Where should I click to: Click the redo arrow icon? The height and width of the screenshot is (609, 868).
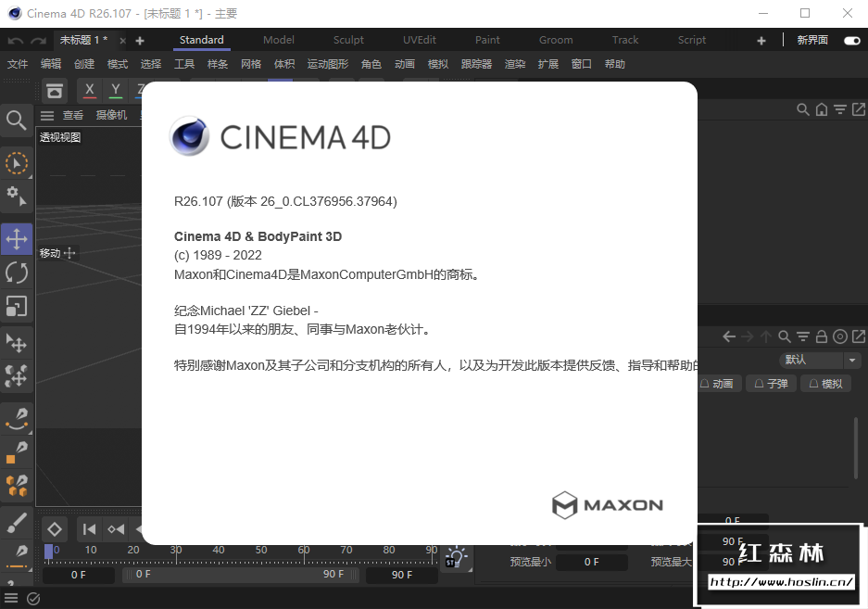[x=38, y=41]
